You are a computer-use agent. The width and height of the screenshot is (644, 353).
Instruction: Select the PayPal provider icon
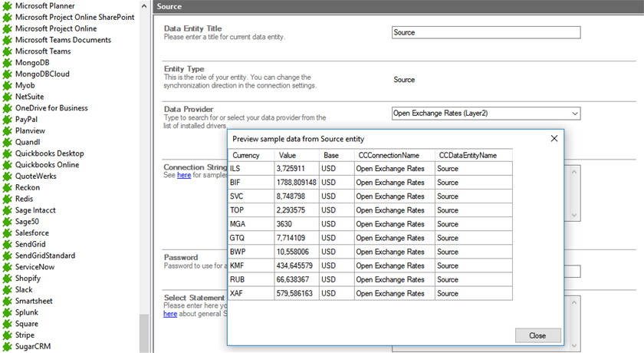8,120
